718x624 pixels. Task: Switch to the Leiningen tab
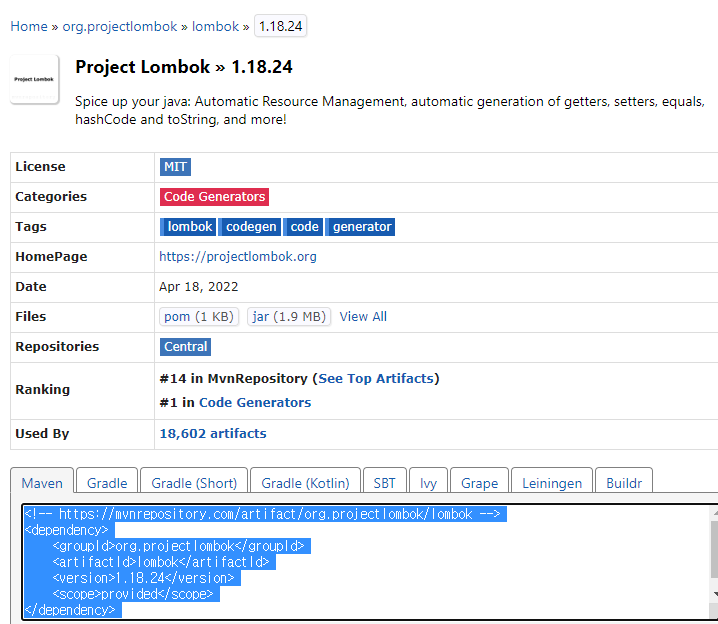coord(552,483)
